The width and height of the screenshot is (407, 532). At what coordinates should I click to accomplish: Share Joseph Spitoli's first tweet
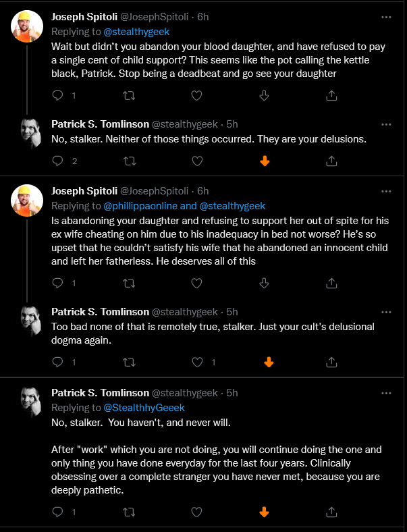click(331, 96)
